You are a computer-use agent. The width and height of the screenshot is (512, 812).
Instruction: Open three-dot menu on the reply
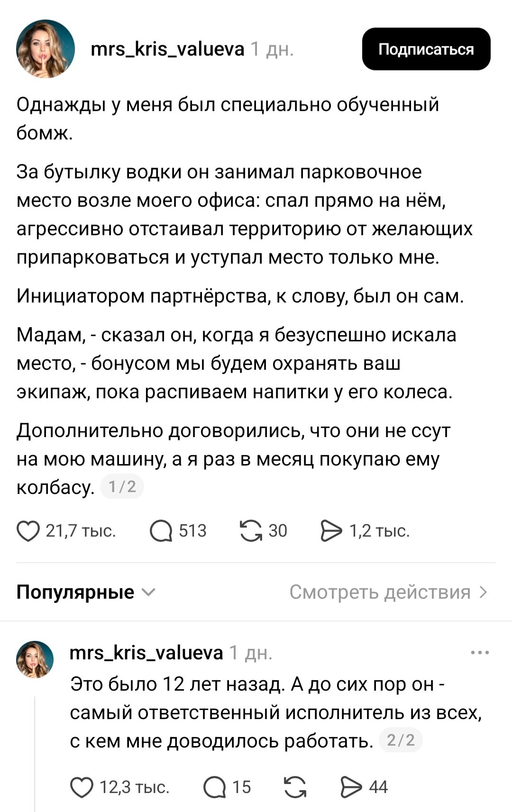pyautogui.click(x=480, y=653)
